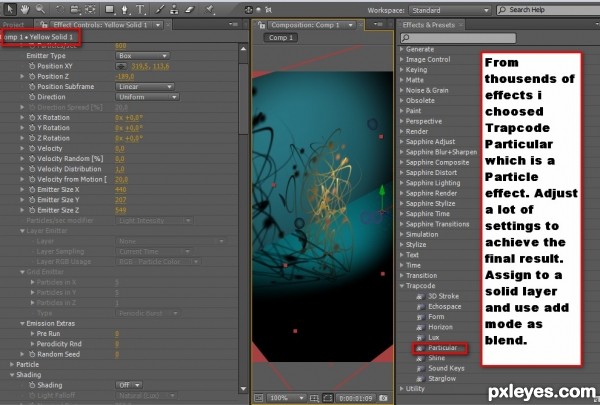Open Emitter Type Box dropdown
Viewport: 600px width, 405px height.
coord(143,56)
